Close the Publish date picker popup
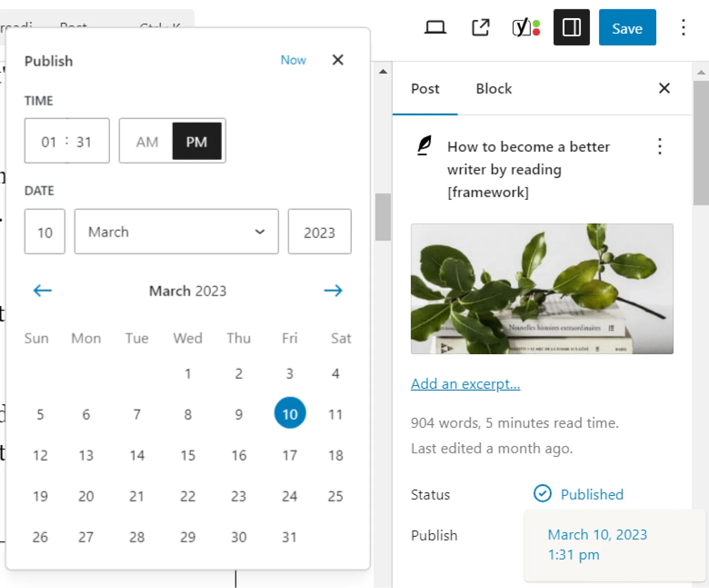Screen dimensions: 709x588 338,60
